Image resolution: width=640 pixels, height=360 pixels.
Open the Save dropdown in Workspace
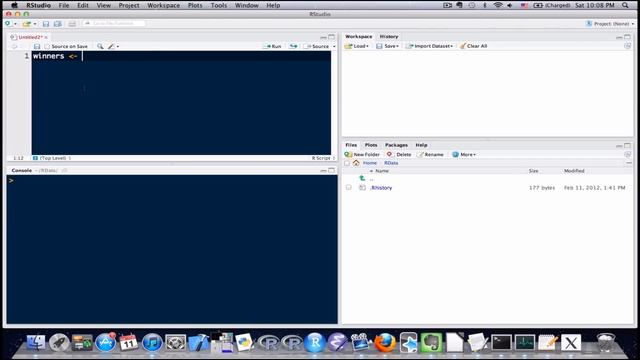click(x=387, y=46)
